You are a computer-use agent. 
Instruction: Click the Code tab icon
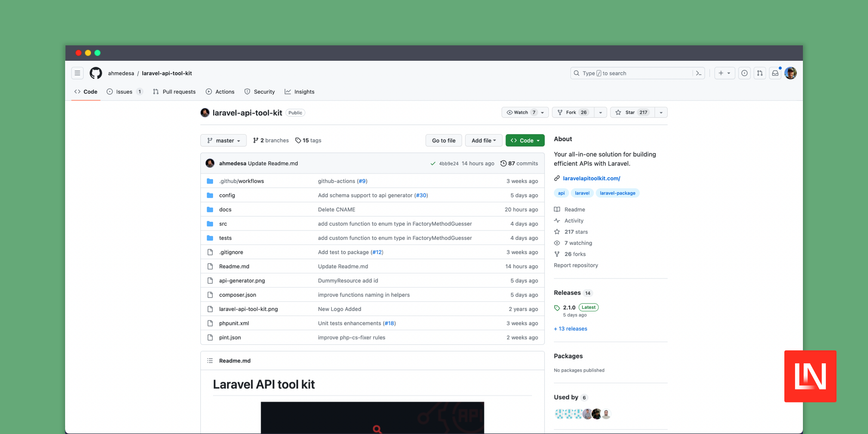78,92
